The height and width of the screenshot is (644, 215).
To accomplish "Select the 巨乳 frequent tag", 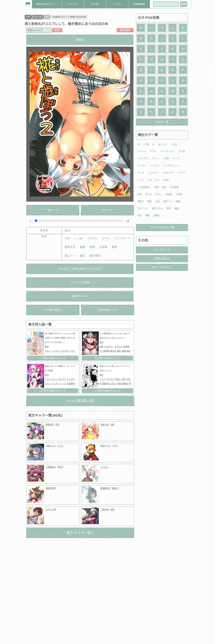I will (139, 194).
